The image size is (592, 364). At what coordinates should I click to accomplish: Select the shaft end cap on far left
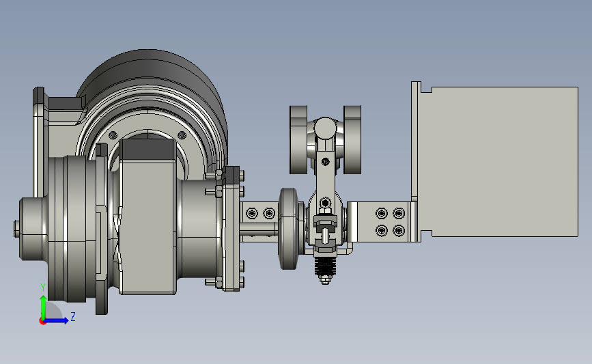(x=17, y=229)
